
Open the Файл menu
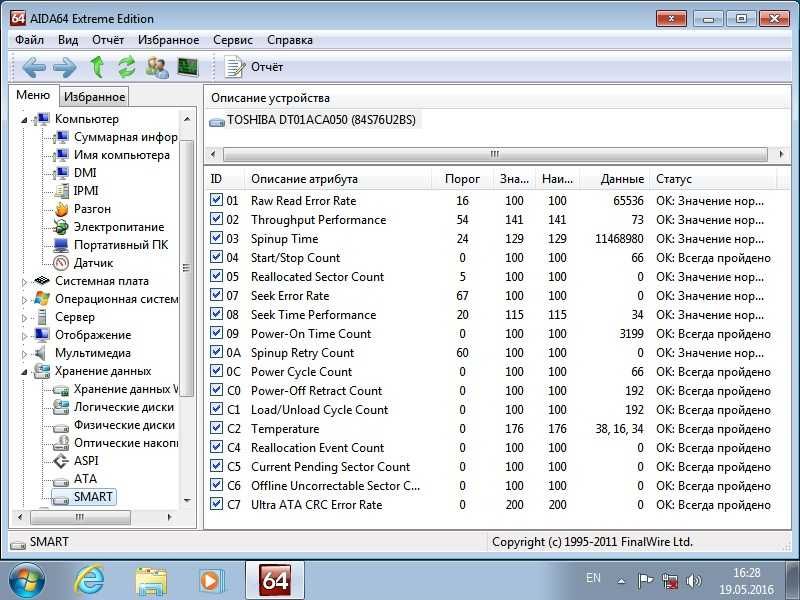(30, 40)
